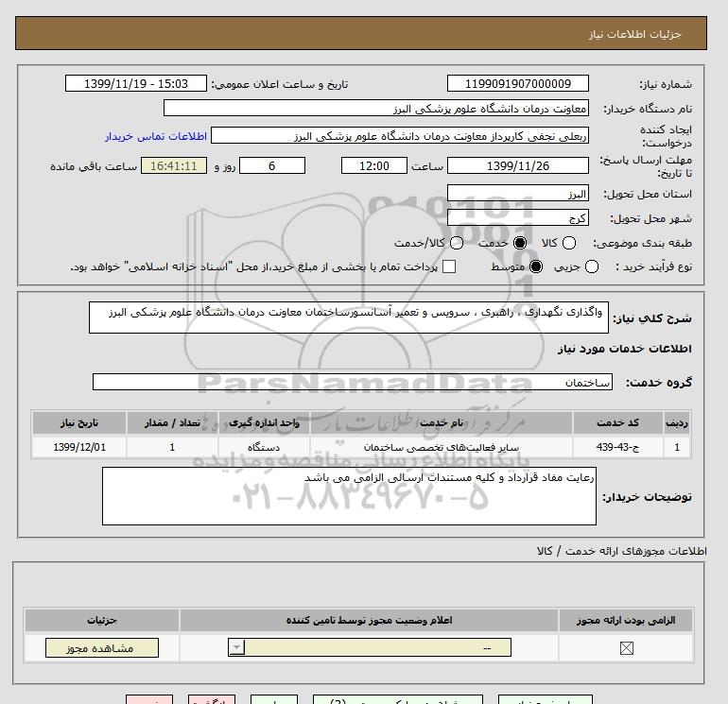Click the service group field ساختمان

(x=353, y=382)
